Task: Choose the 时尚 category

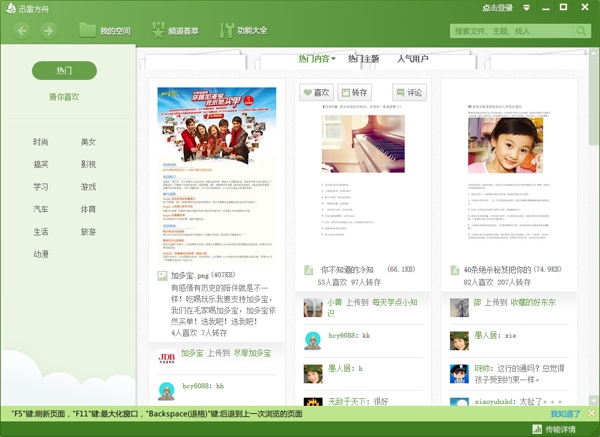Action: 41,142
